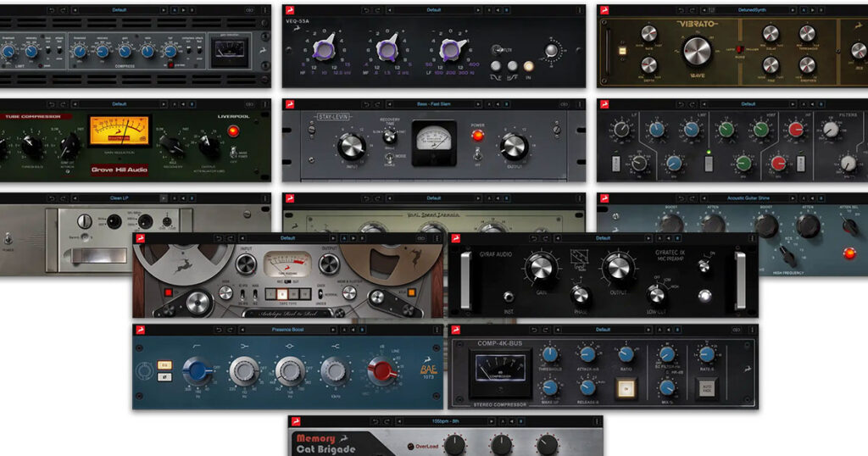The width and height of the screenshot is (868, 456).
Task: Click the Input knob on the Stay-Levin
Action: click(x=352, y=146)
